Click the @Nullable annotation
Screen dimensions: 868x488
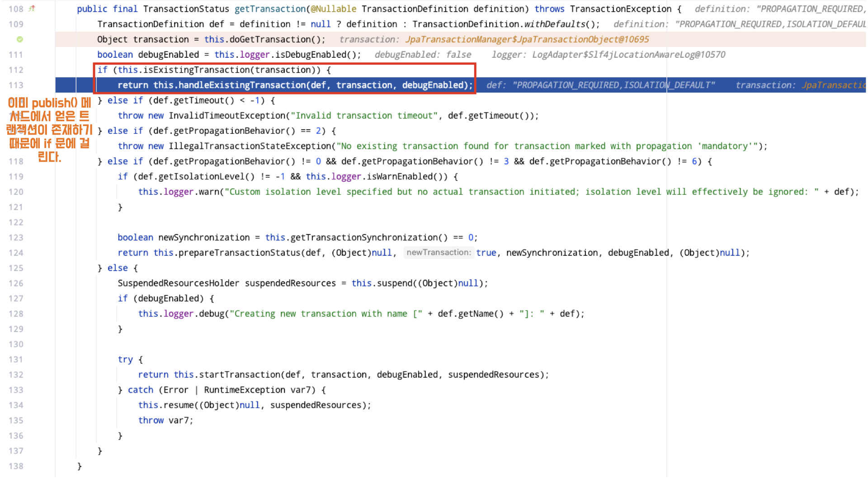[x=333, y=9]
